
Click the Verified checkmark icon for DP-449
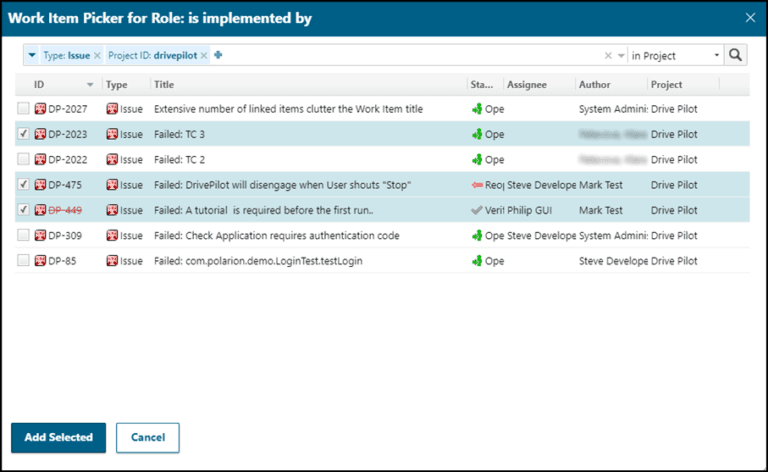click(x=477, y=210)
